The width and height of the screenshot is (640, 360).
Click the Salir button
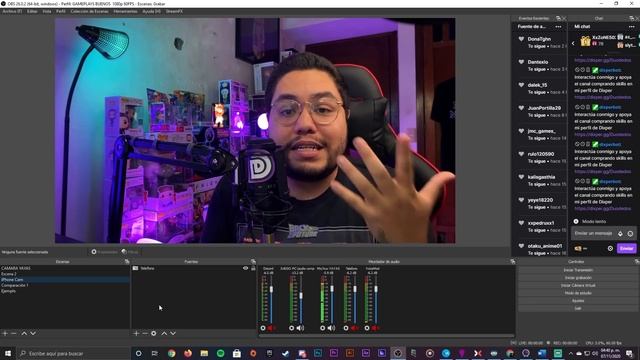pos(578,309)
